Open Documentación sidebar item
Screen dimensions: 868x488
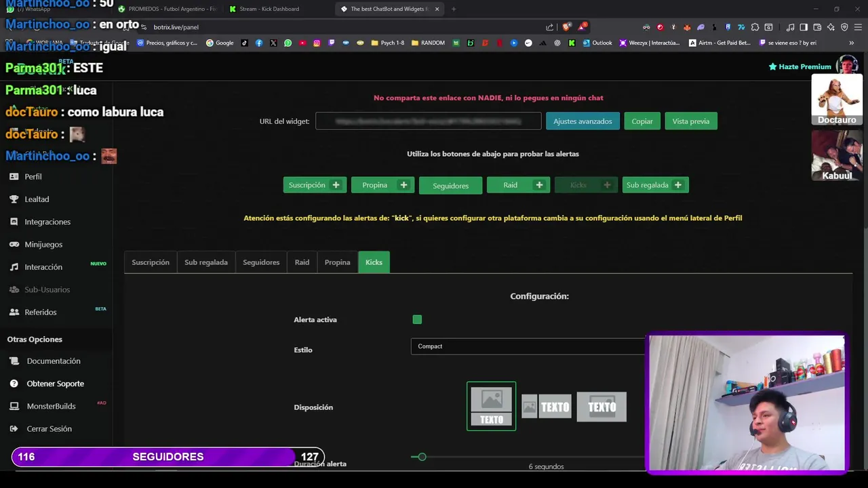click(45, 361)
